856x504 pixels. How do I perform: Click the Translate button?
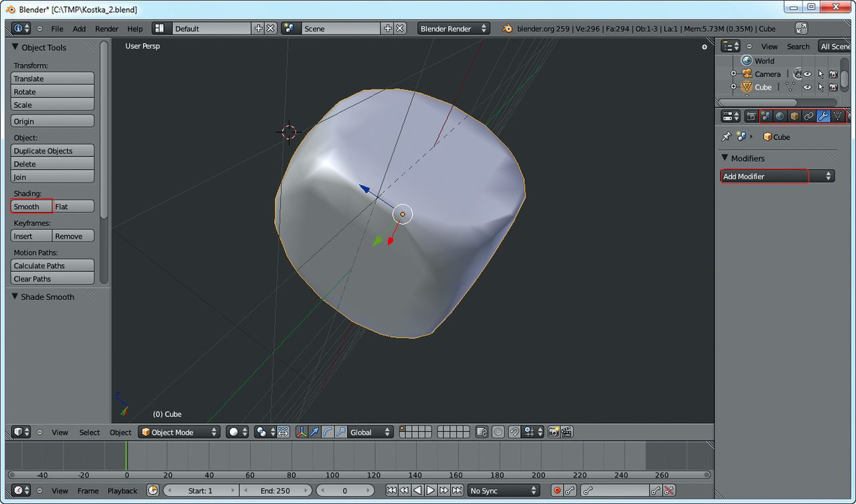tap(53, 78)
